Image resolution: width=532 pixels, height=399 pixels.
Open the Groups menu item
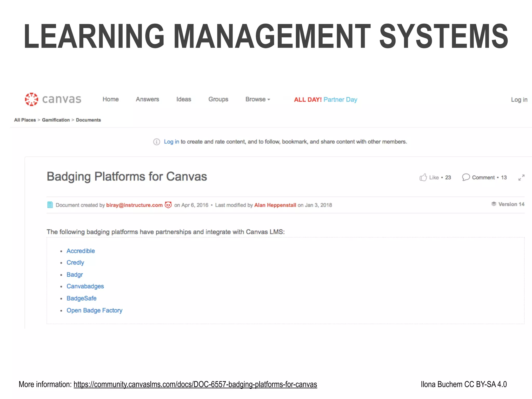218,99
